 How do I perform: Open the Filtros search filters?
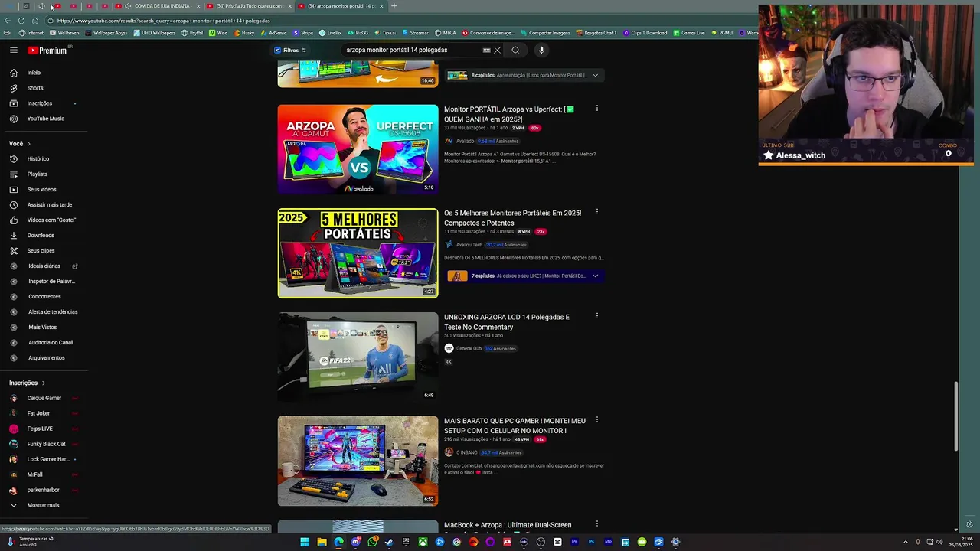click(x=290, y=50)
